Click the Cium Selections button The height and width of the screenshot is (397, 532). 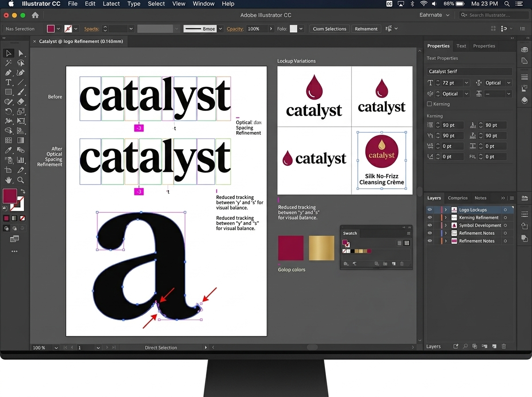(329, 29)
